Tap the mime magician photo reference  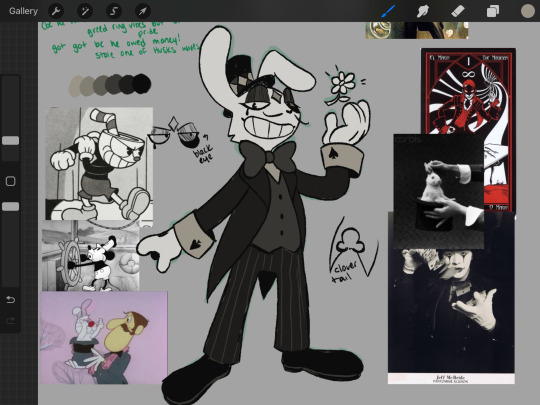click(451, 310)
